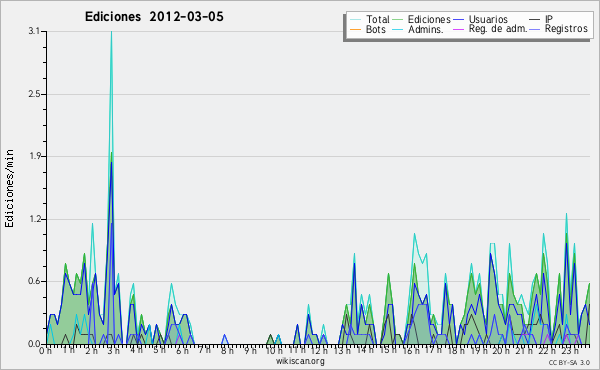Click the tall Total spike peak at 3 h

111,33
